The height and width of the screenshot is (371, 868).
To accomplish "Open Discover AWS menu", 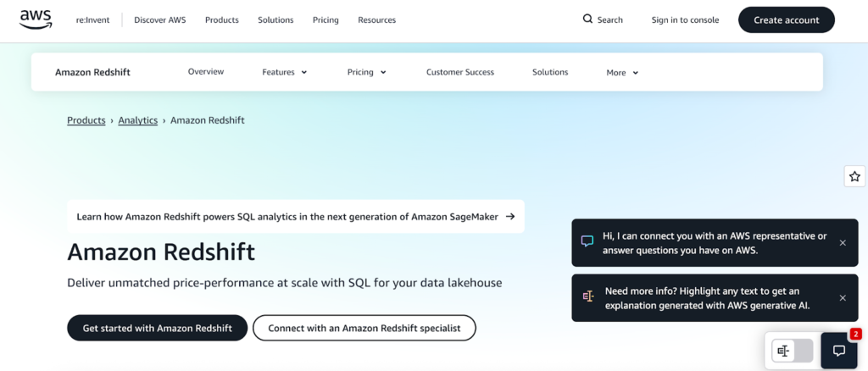I will pyautogui.click(x=160, y=19).
